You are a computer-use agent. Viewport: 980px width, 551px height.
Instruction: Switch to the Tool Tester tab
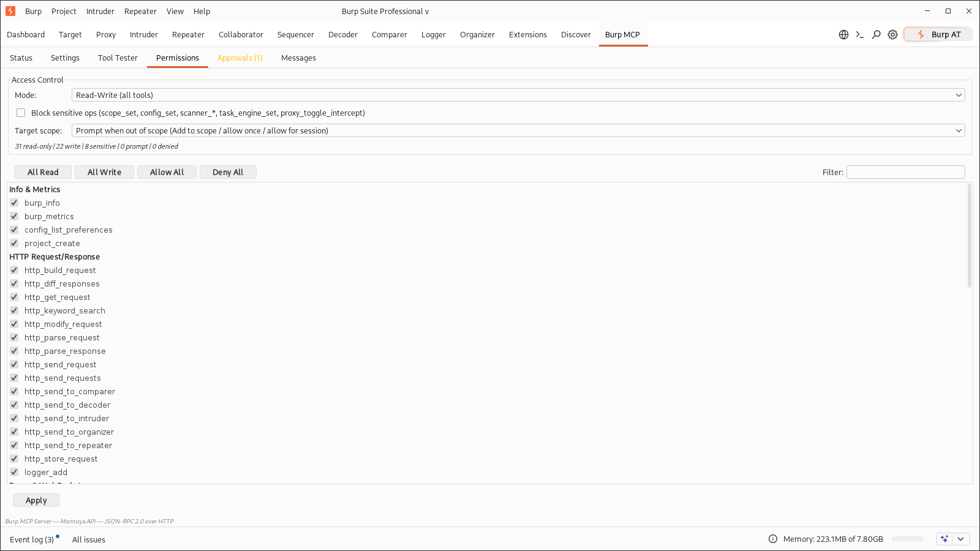[x=118, y=58]
